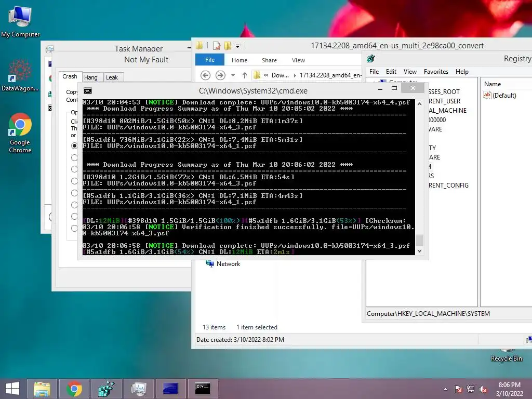The width and height of the screenshot is (532, 399).
Task: Select the cmd.exe taskbar icon
Action: [x=203, y=389]
